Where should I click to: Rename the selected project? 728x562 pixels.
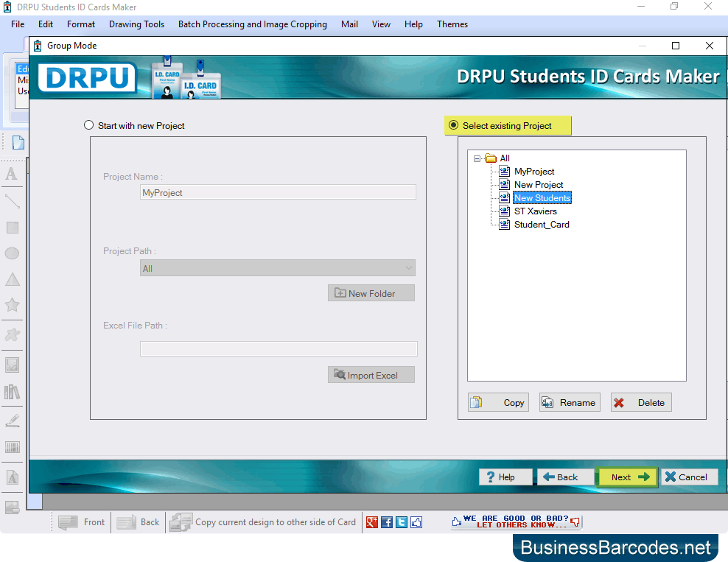(x=570, y=402)
